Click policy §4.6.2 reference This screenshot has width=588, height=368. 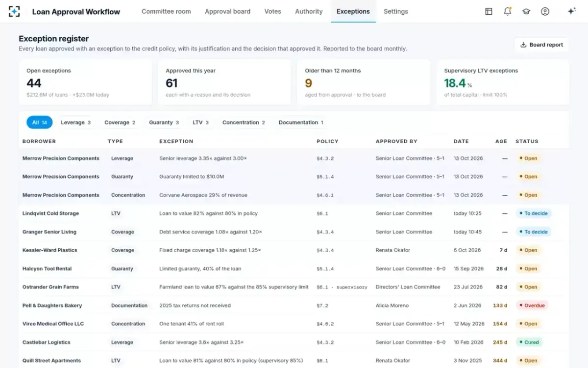tap(325, 324)
